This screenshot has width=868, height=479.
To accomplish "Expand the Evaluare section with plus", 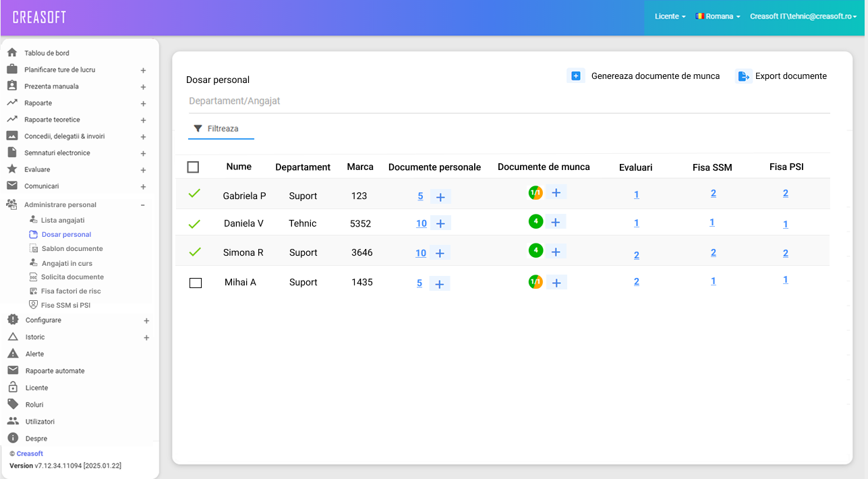I will coord(143,171).
